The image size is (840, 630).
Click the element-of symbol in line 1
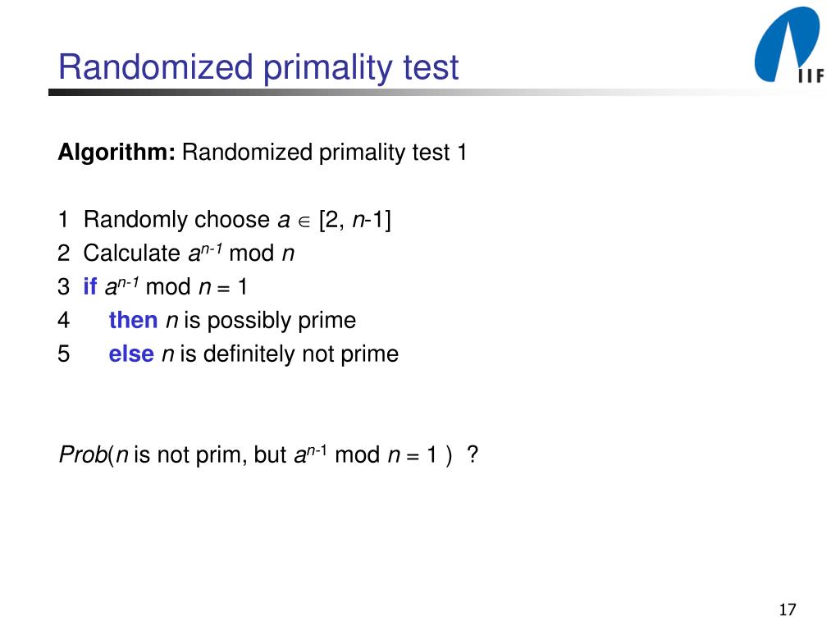[304, 221]
